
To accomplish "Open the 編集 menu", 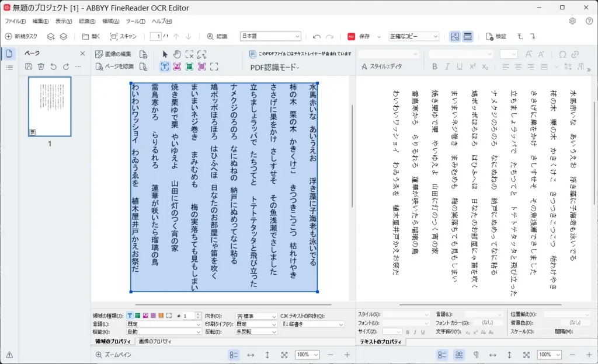I will point(40,22).
